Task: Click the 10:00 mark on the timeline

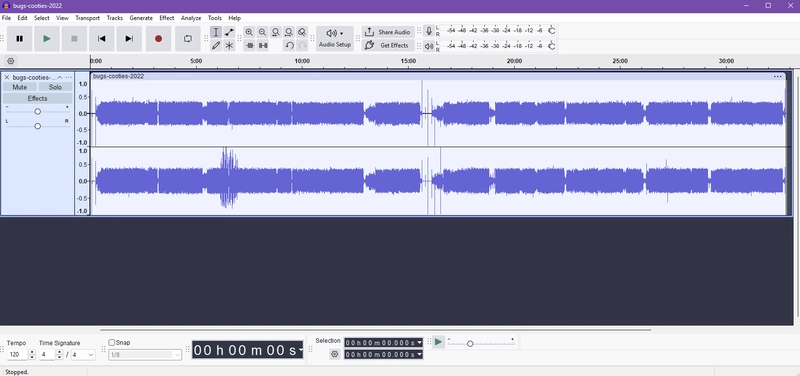Action: click(302, 61)
